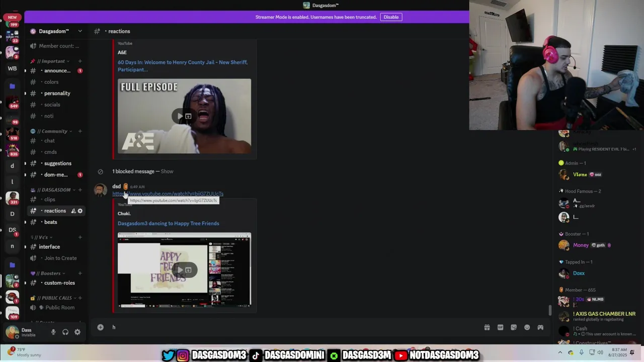
Task: Open the GIF picker
Action: [x=500, y=327]
